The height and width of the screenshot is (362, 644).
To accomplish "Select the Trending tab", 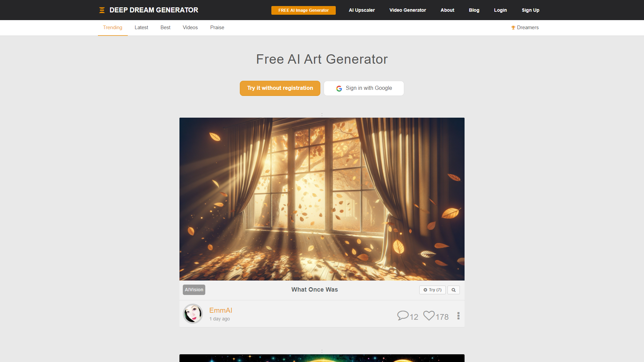I will pos(113,27).
